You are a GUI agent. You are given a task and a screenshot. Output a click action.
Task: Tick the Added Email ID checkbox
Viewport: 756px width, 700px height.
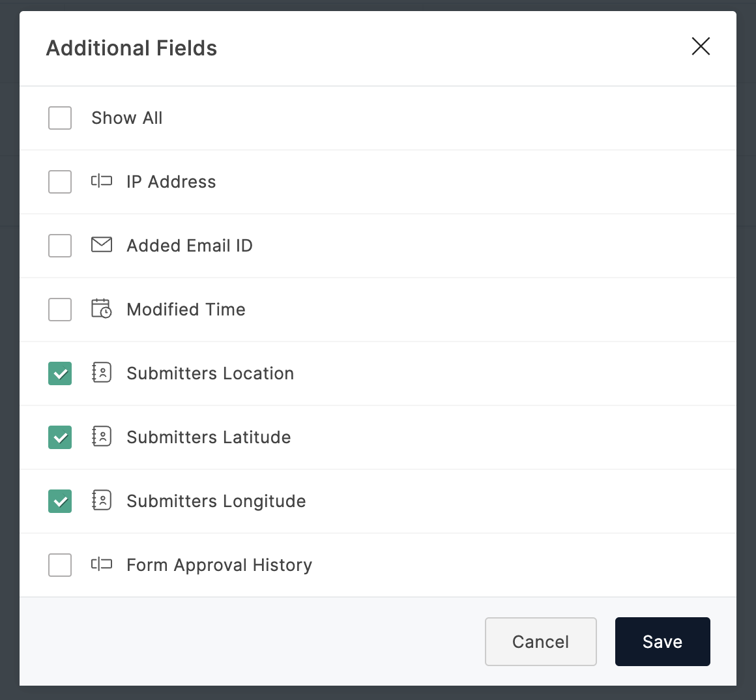tap(60, 246)
